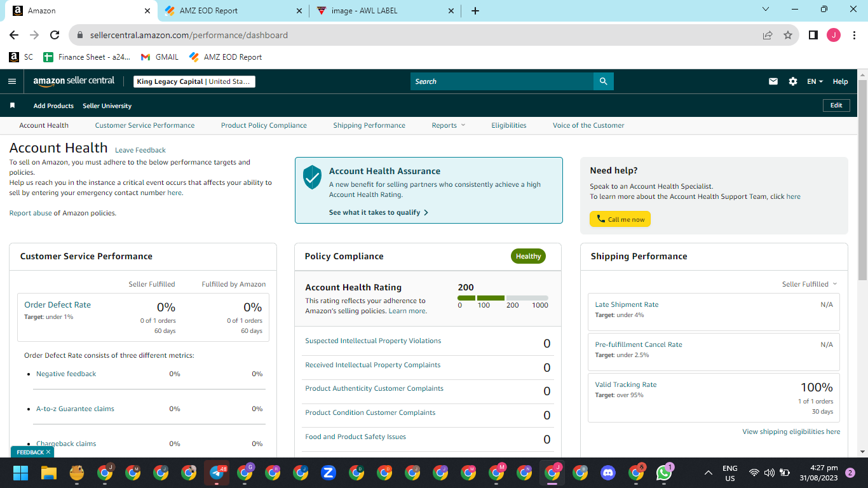Open the Chrome tab search chevron
868x488 pixels.
(x=765, y=10)
